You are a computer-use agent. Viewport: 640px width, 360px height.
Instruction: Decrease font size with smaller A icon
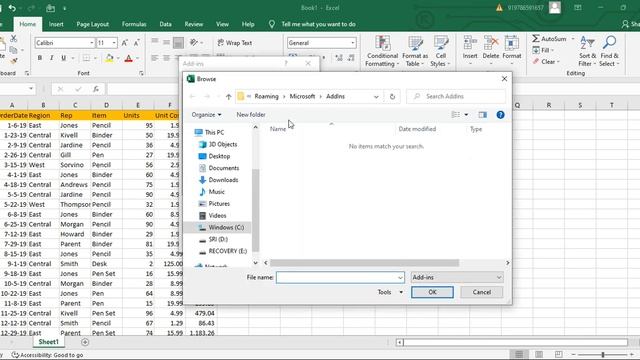click(136, 43)
